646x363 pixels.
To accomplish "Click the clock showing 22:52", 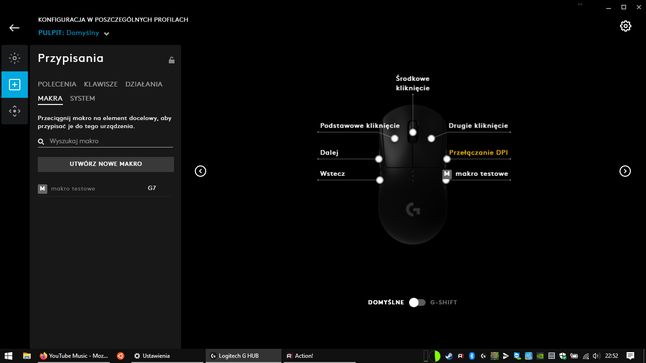I will 611,356.
